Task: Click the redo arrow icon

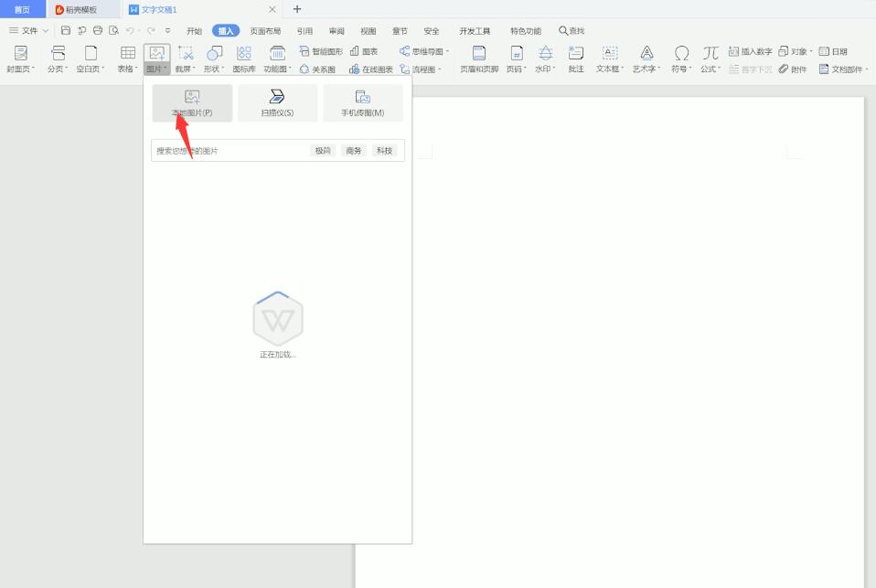Action: 151,31
